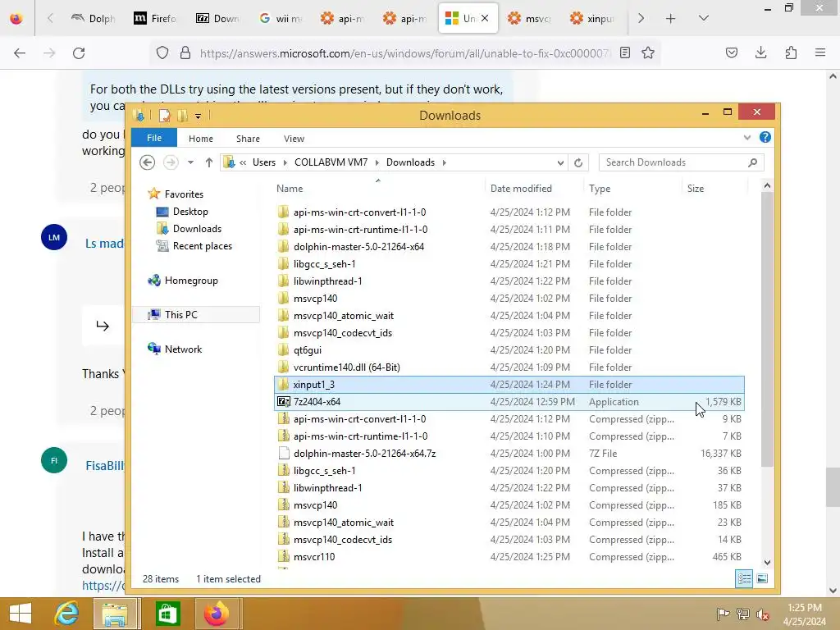This screenshot has width=840, height=630.
Task: Select Recent places in navigation pane
Action: pyautogui.click(x=202, y=246)
